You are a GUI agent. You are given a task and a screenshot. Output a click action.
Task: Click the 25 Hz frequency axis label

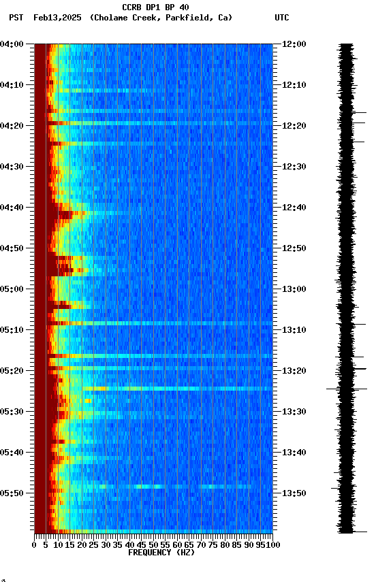[94, 545]
